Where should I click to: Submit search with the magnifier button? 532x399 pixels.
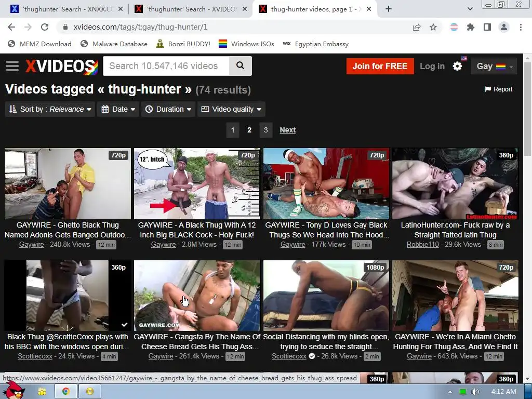pos(240,66)
